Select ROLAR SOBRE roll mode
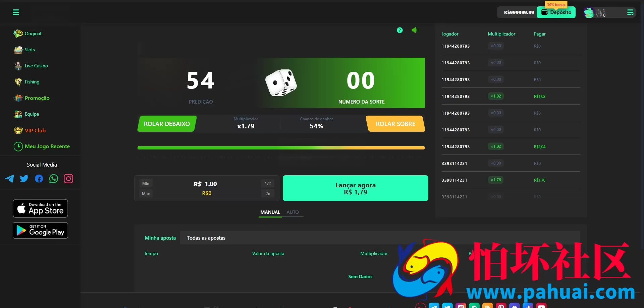Viewport: 644px width, 308px height. 395,124
